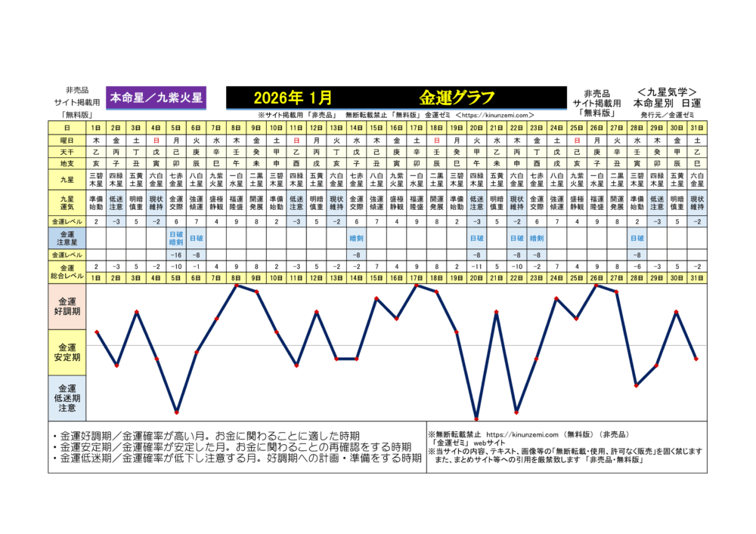Select the pink 金運好調期 label

(x=67, y=307)
